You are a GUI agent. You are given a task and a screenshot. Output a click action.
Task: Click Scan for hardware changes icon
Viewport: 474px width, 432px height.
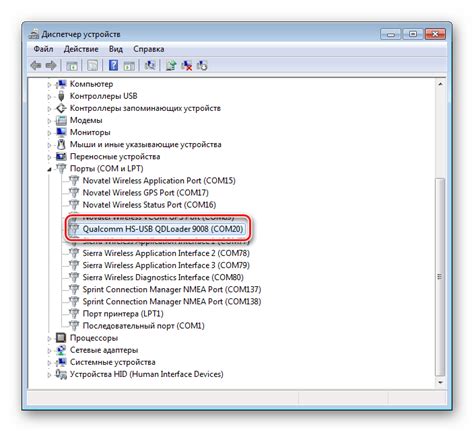tap(150, 65)
